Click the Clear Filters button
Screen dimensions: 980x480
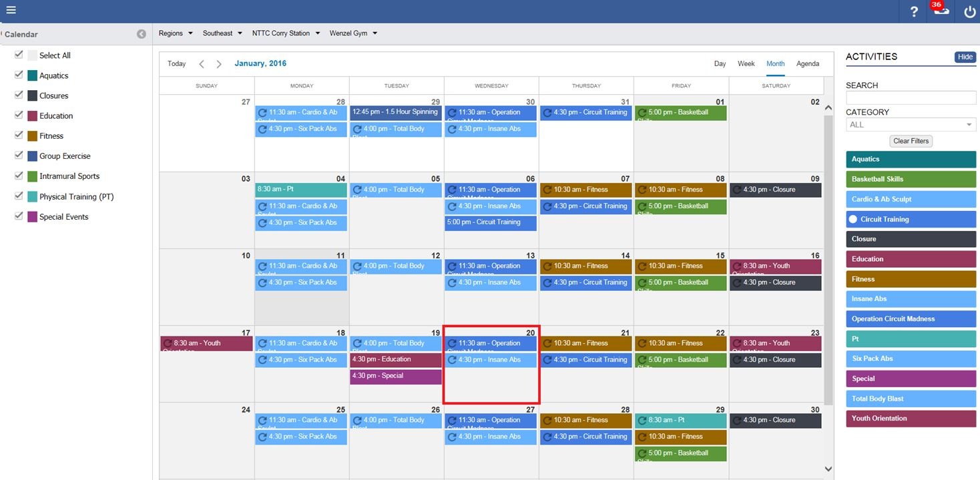pyautogui.click(x=911, y=141)
